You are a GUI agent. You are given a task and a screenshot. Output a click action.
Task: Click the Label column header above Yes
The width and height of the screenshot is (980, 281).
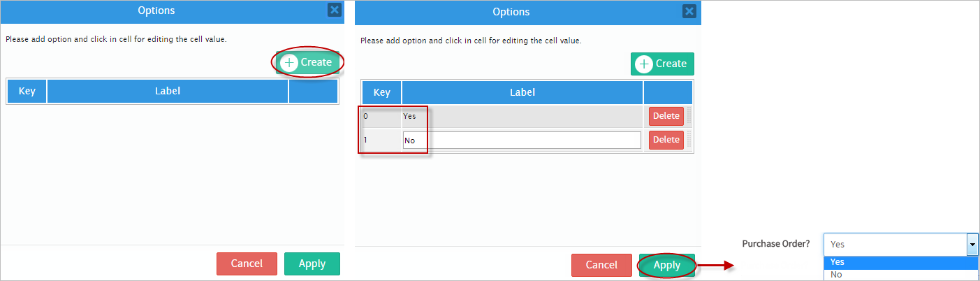pos(522,92)
